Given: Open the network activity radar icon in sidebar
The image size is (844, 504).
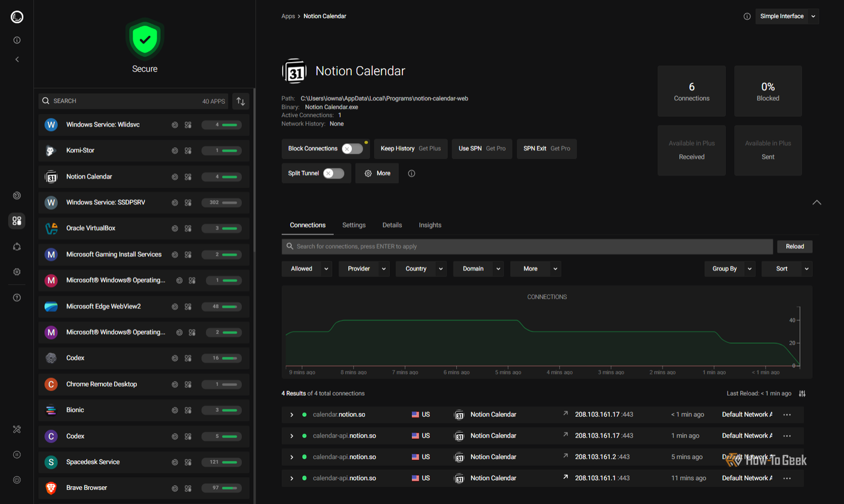Looking at the screenshot, I should (17, 196).
